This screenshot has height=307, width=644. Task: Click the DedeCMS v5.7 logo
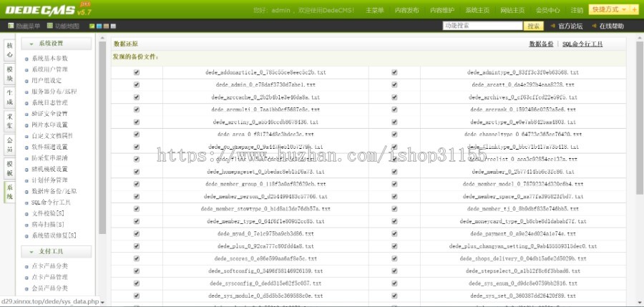(x=48, y=9)
